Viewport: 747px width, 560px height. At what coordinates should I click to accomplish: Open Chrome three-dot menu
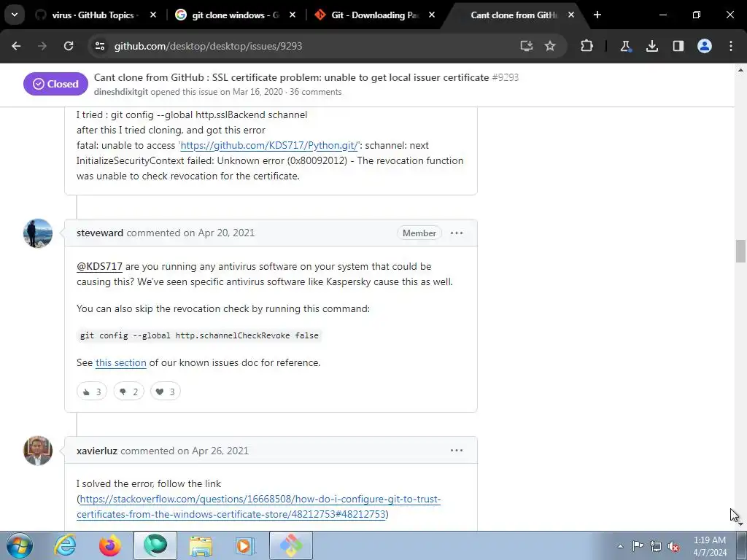pos(731,46)
